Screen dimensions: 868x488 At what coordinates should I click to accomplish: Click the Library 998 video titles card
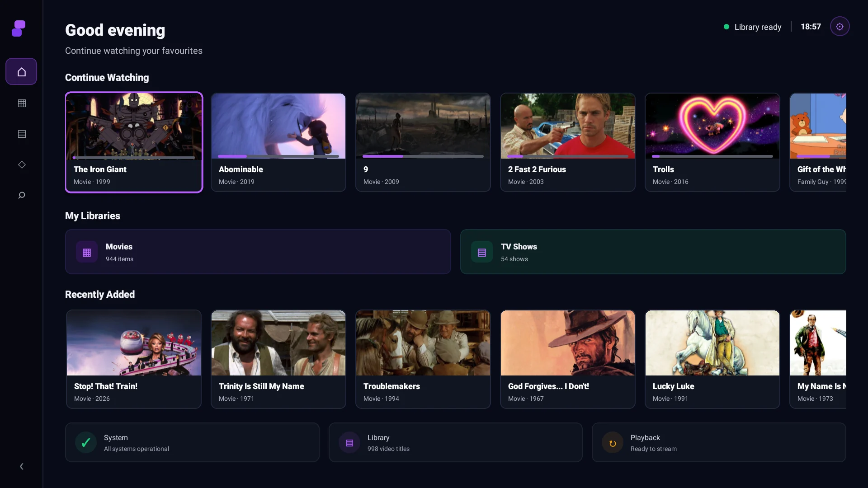click(456, 442)
